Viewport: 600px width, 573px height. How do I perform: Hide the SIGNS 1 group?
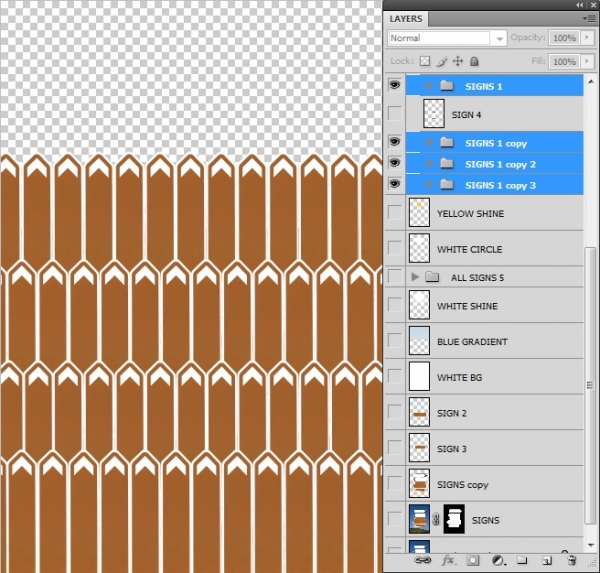395,85
